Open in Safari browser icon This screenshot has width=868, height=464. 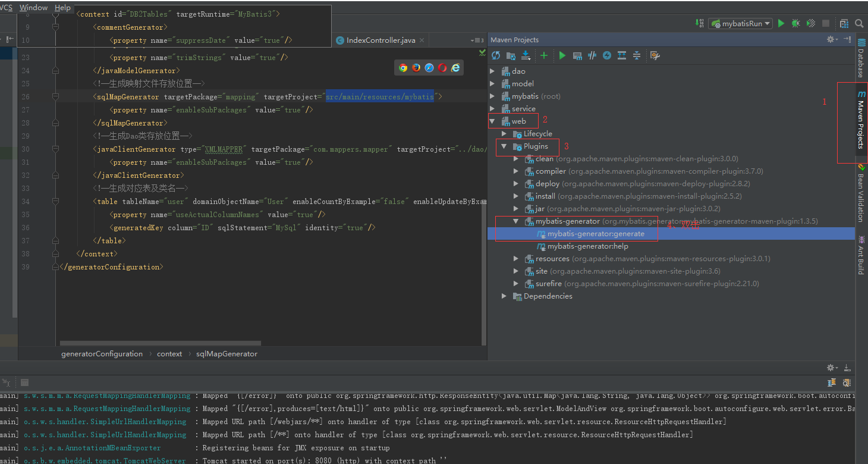coord(429,68)
